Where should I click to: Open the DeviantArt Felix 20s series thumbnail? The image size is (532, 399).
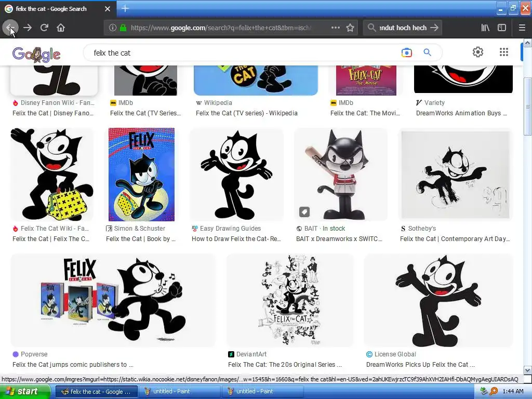pyautogui.click(x=290, y=300)
